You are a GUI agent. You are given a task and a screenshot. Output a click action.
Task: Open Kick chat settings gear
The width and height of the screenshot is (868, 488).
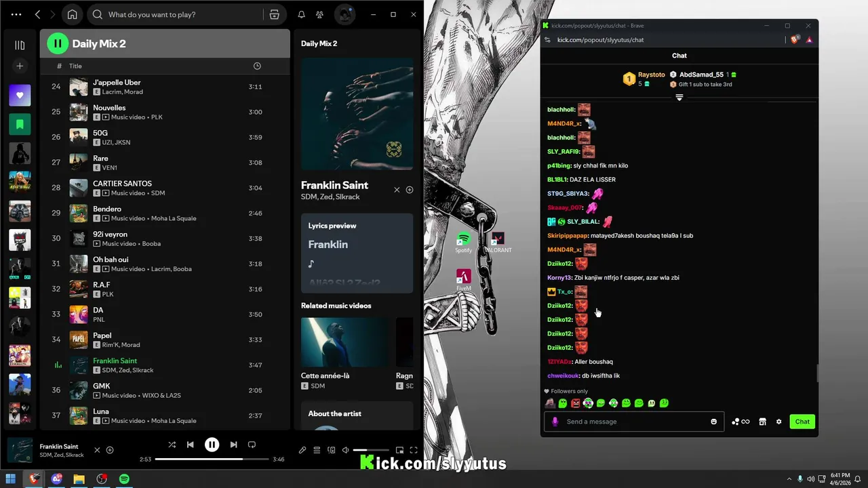tap(778, 422)
